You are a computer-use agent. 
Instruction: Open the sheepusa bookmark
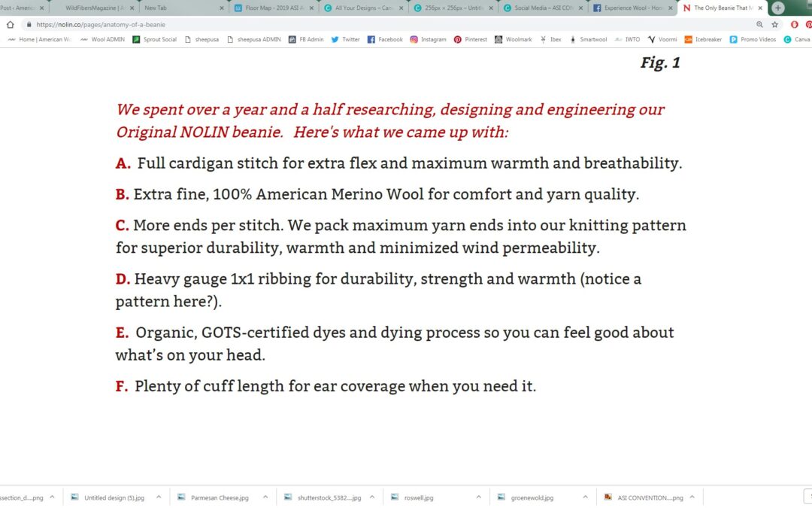201,39
